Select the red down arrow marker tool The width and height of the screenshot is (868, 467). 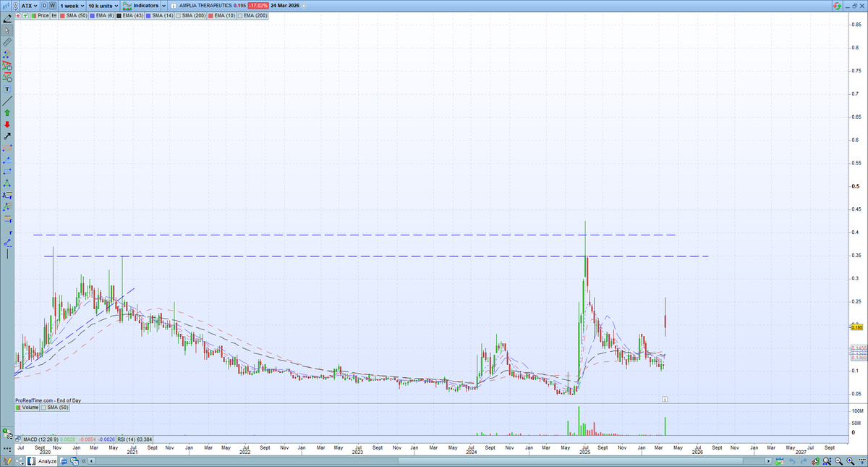point(7,125)
